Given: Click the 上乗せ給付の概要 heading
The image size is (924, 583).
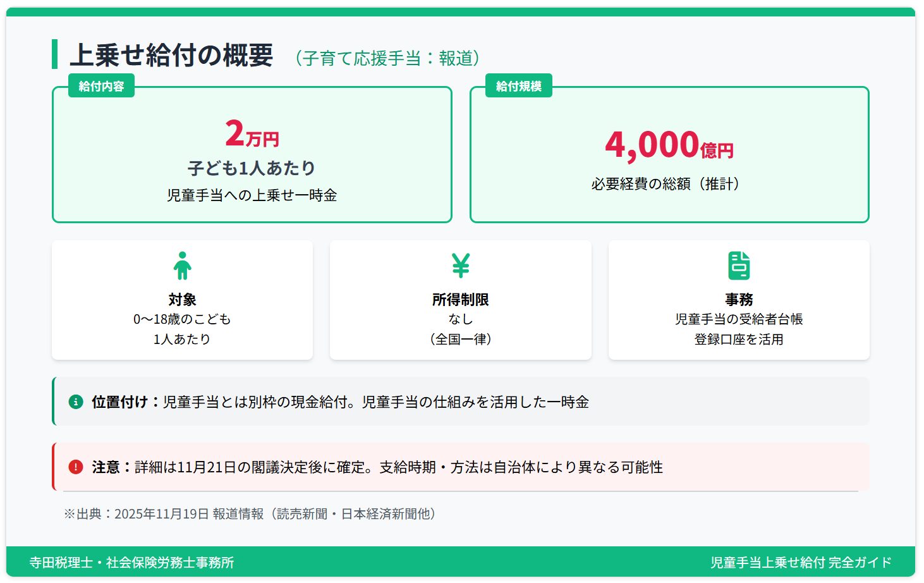Looking at the screenshot, I should pos(171,55).
